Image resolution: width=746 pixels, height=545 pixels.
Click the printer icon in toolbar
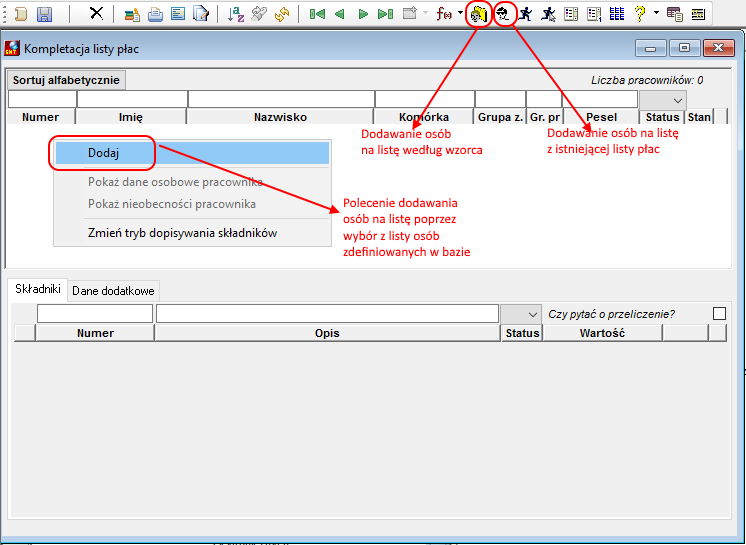tap(155, 14)
